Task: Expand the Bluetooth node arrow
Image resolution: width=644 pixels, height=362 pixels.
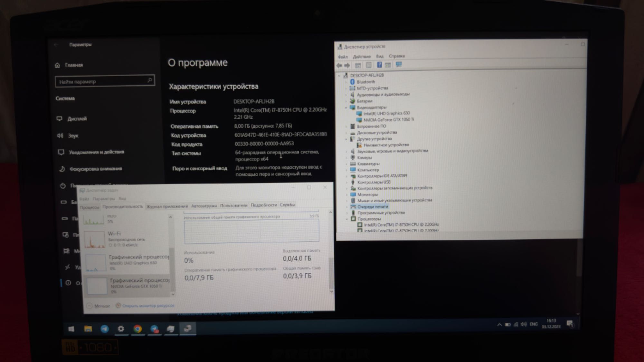Action: [346, 82]
